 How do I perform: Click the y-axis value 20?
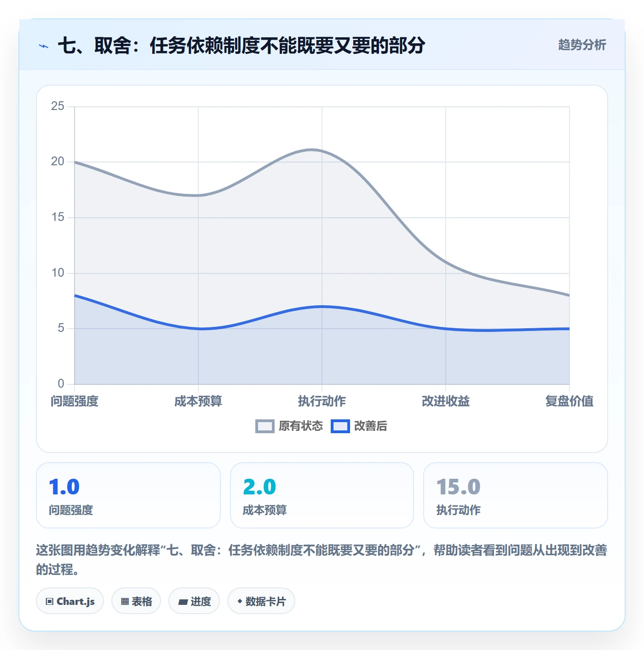point(58,162)
